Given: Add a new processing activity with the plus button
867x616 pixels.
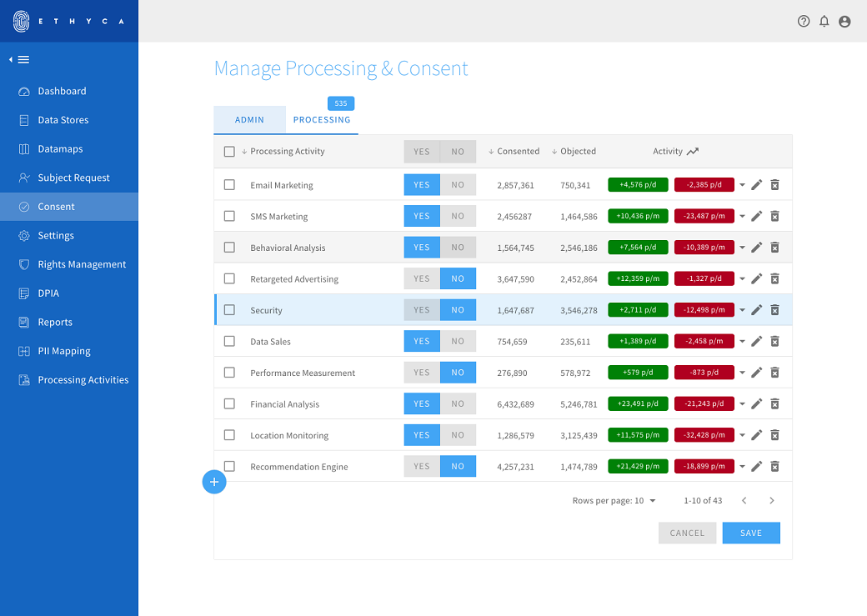Looking at the screenshot, I should pos(214,482).
